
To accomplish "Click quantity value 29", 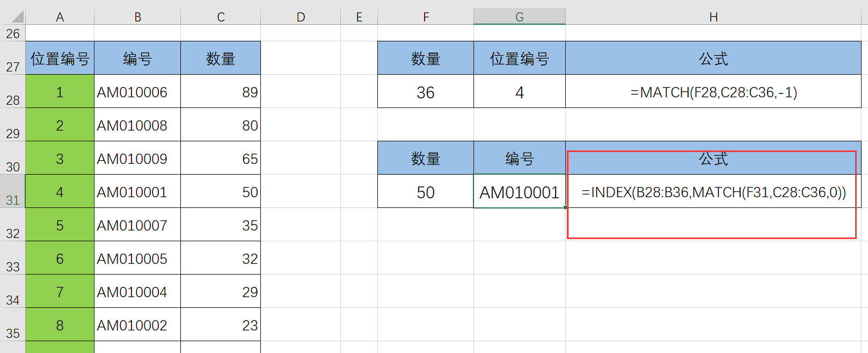I will [x=221, y=291].
